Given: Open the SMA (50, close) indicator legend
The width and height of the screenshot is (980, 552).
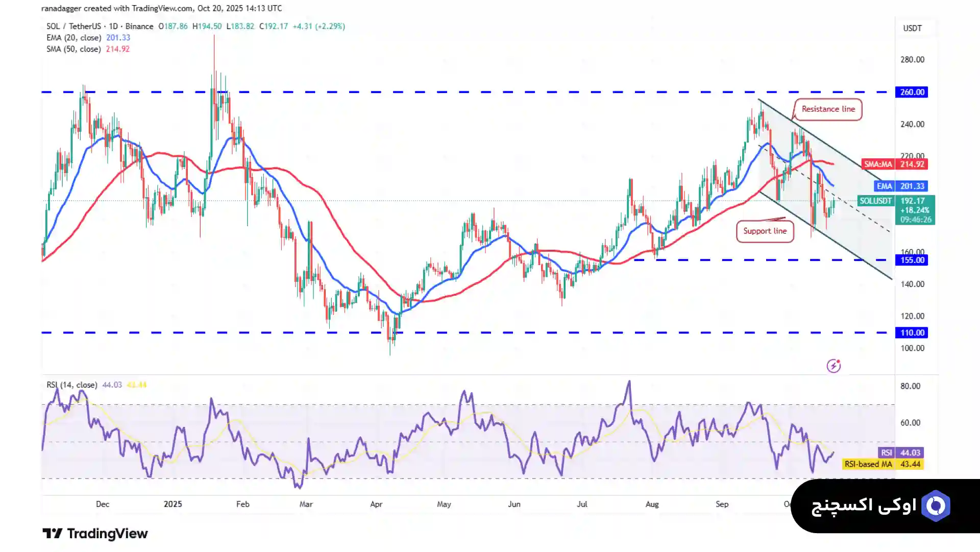Looking at the screenshot, I should [x=74, y=50].
